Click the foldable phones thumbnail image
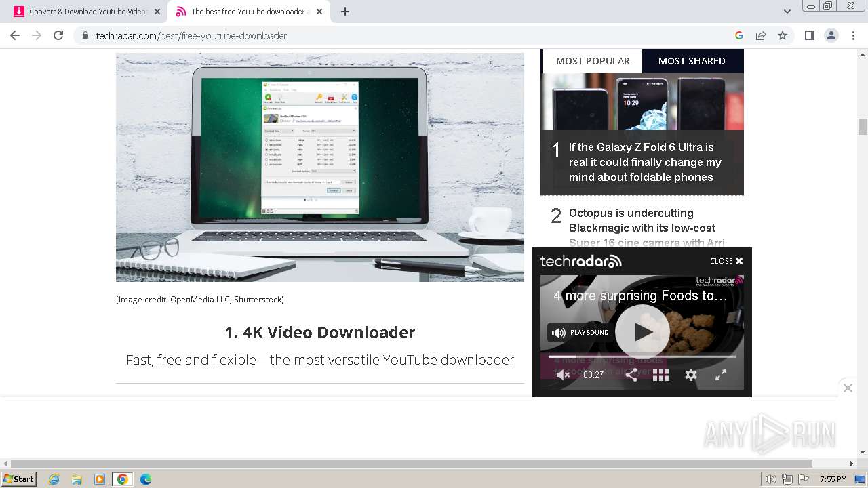 click(x=642, y=102)
